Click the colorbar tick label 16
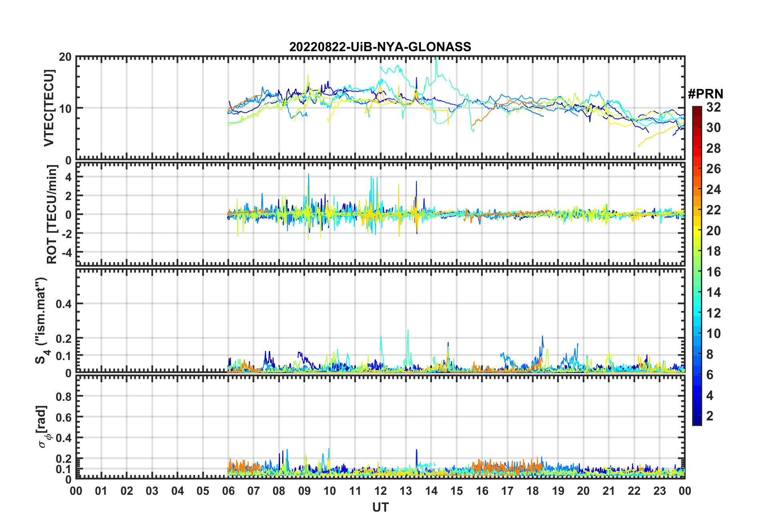This screenshot has width=761, height=532. point(713,272)
